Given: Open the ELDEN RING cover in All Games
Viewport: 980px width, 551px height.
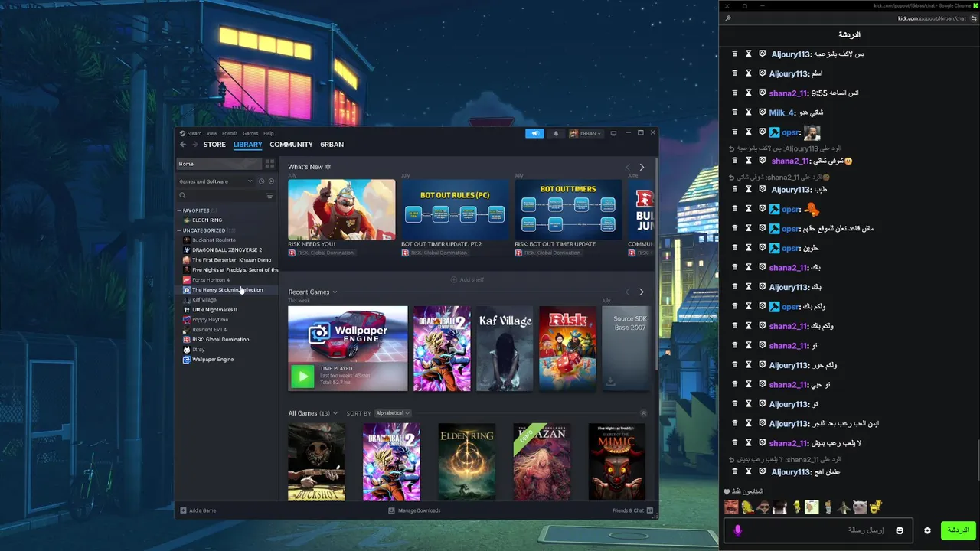Looking at the screenshot, I should pos(467,462).
